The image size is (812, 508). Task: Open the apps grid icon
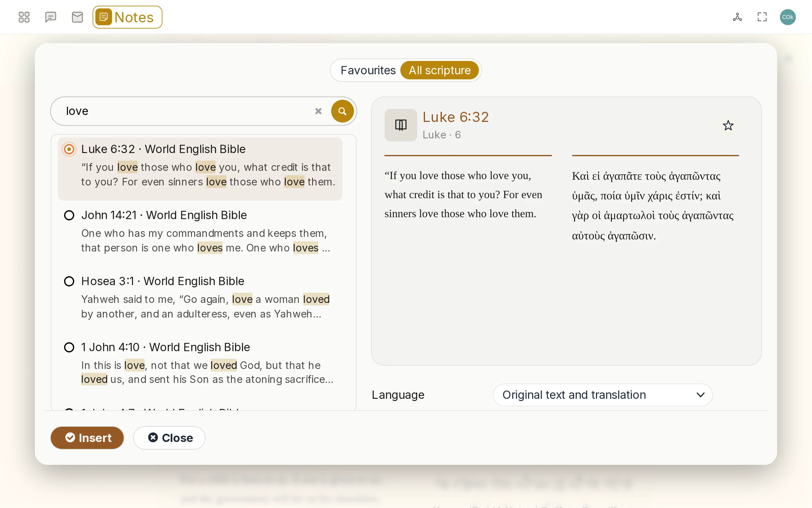24,17
